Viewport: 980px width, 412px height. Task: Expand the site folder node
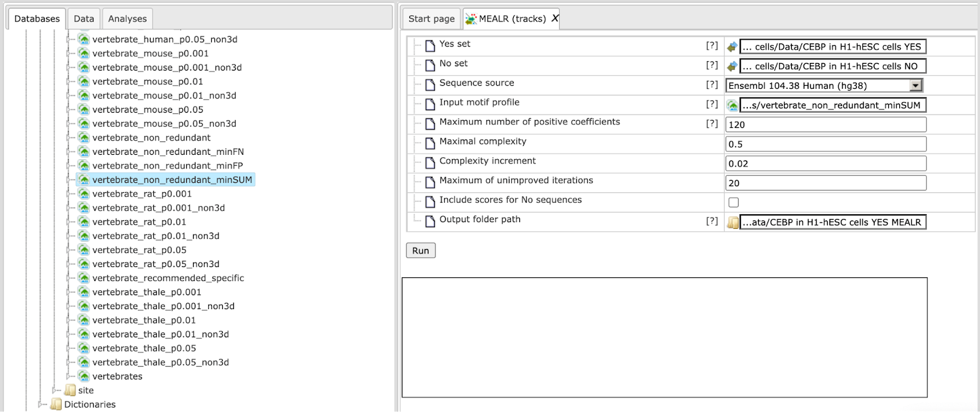click(55, 391)
